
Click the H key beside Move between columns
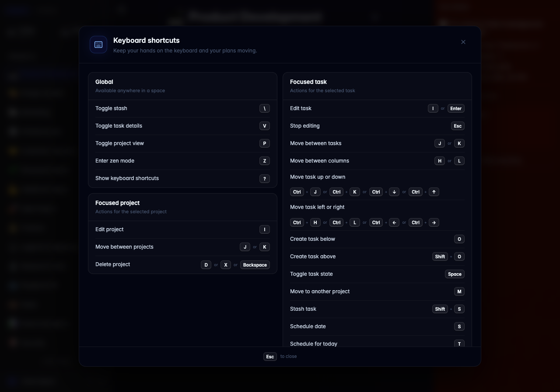(x=440, y=161)
